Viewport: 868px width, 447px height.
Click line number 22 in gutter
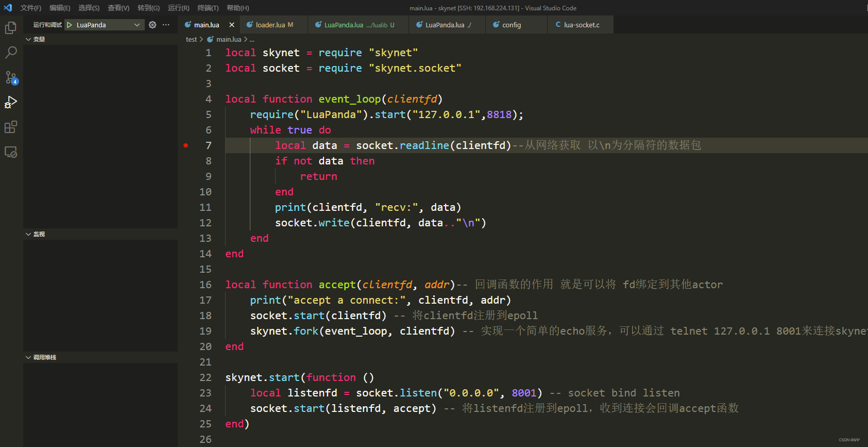206,377
